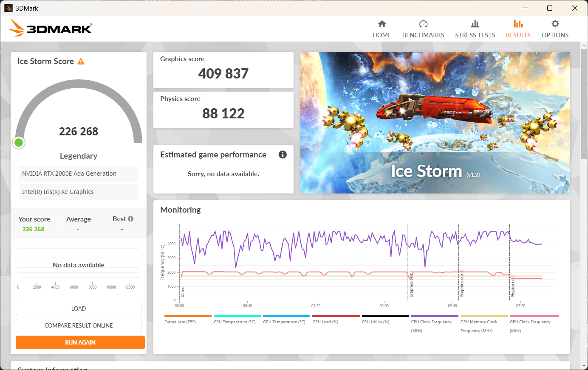The width and height of the screenshot is (588, 370).
Task: Click the 'Sorry, no data available.' message
Action: [223, 174]
